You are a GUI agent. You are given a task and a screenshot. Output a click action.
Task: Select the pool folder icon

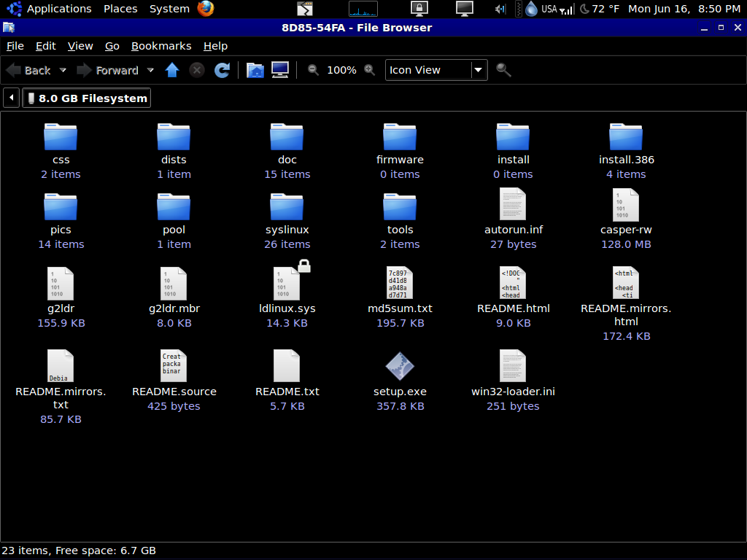[174, 206]
